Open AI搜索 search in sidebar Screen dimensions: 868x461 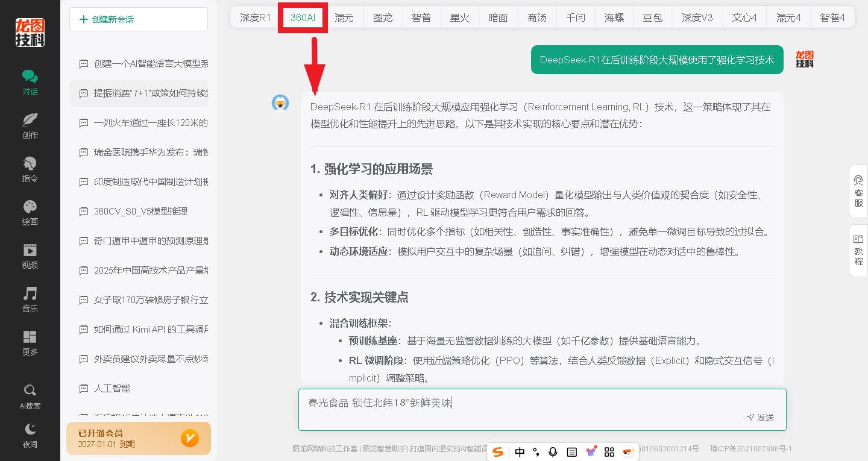[30, 397]
